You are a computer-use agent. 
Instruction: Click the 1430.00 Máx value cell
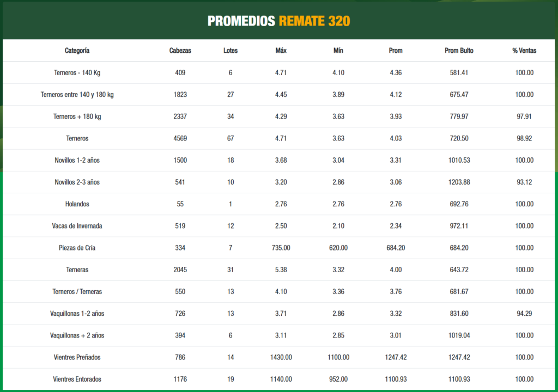click(281, 357)
